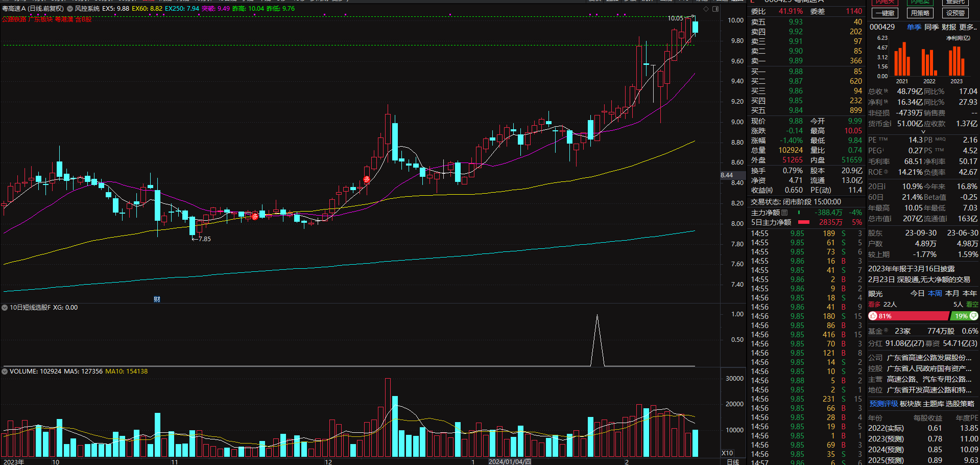Click the 2022(实际) forecast row
The height and width of the screenshot is (465, 980).
(923, 428)
